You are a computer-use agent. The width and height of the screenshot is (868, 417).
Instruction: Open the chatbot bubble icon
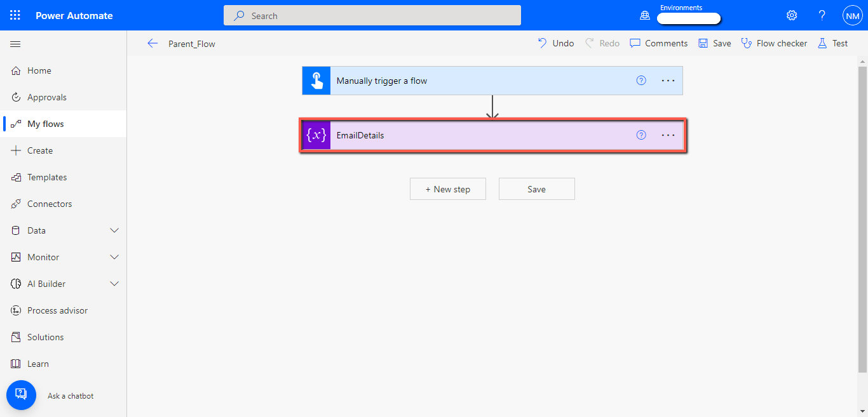coord(21,395)
